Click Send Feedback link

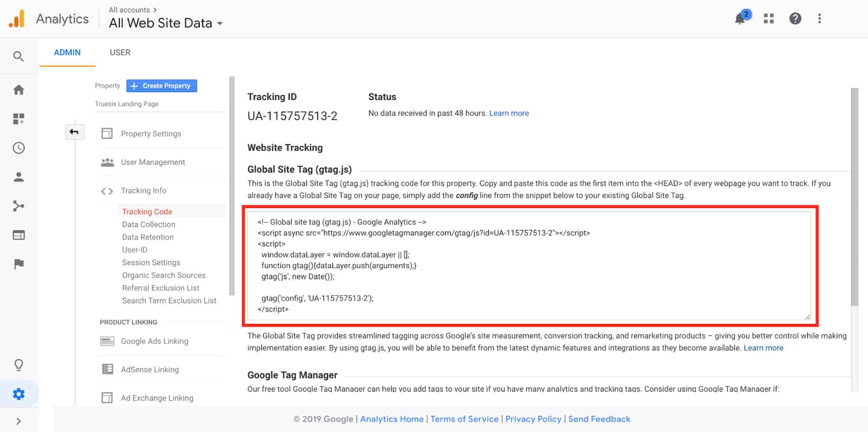[599, 419]
